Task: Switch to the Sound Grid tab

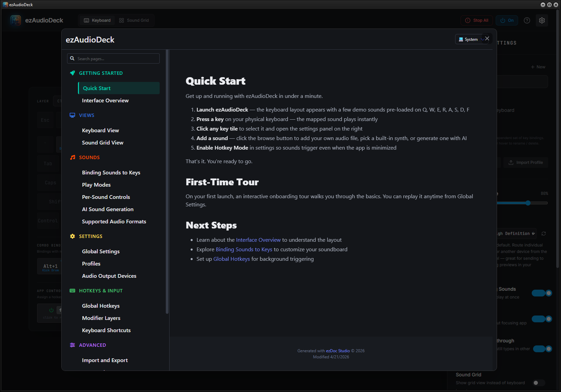Action: pos(134,20)
